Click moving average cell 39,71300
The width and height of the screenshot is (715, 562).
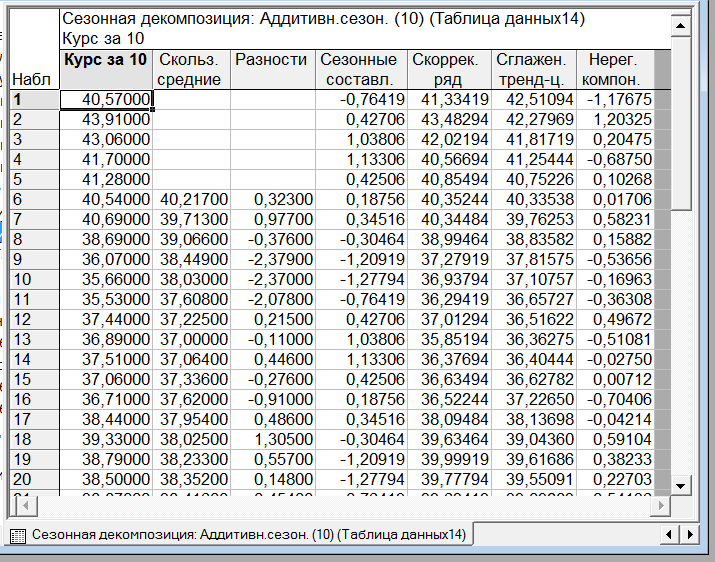[x=192, y=219]
